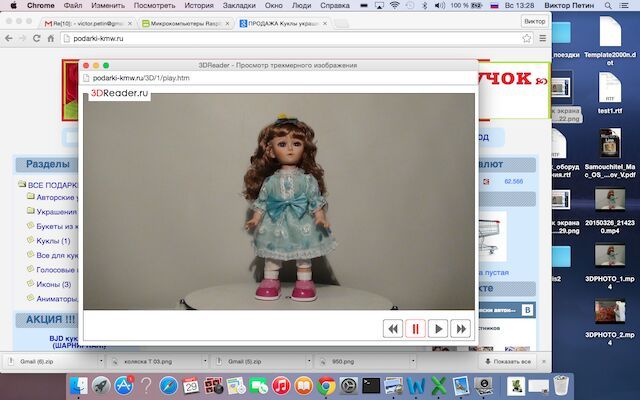Select 3DPHOTO_1.mp4 file on desktop
This screenshot has width=640, height=400.
610,266
